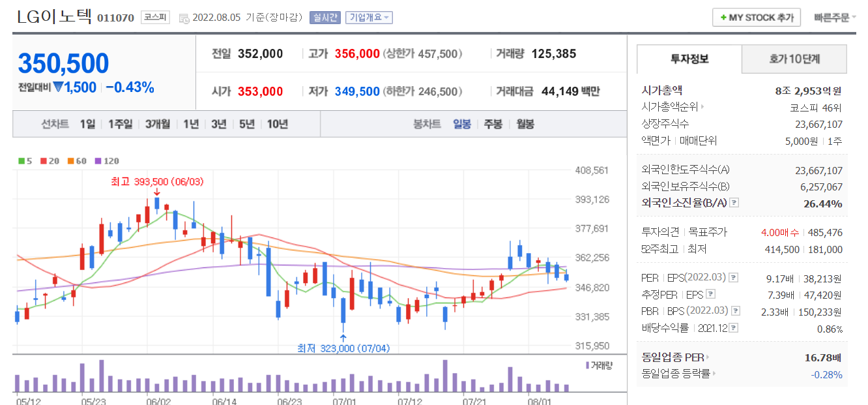Open help icon next to PBR BPS (2022.03)
868x405 pixels.
click(736, 311)
